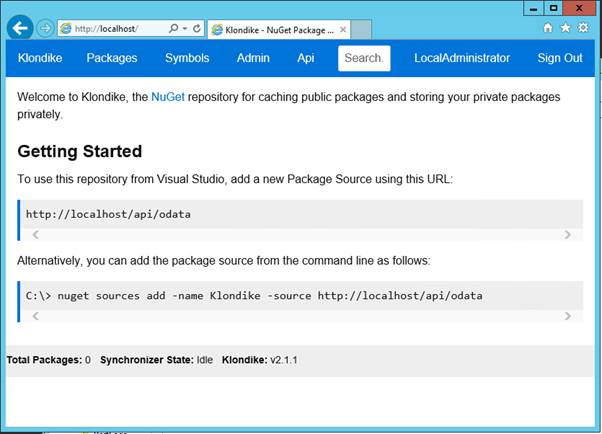Focus the Search box in navbar
The image size is (602, 434).
point(364,58)
